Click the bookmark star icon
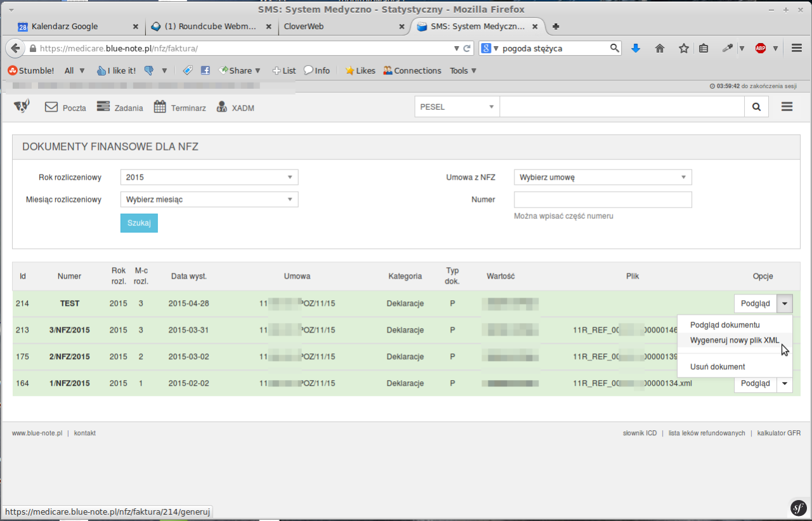The image size is (812, 521). coord(683,48)
